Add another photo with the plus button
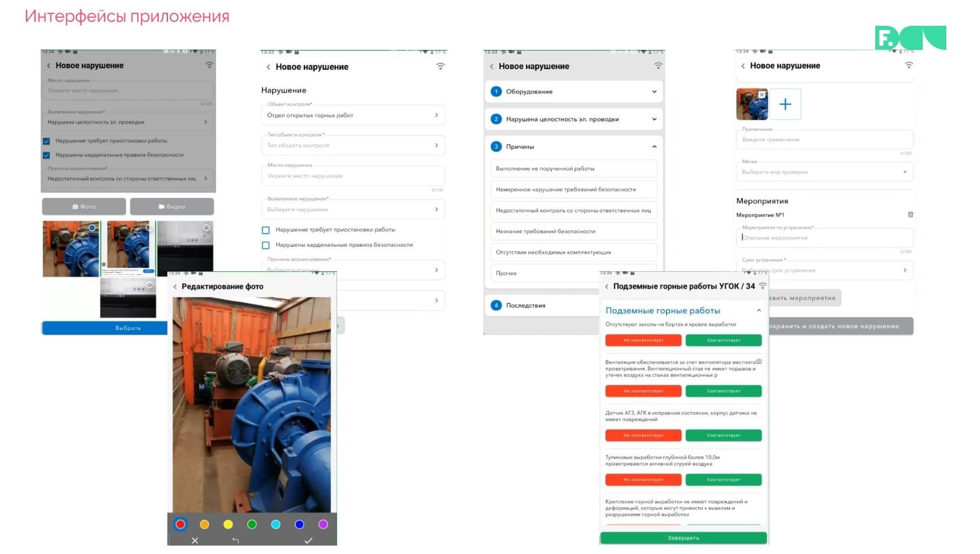 tap(785, 104)
